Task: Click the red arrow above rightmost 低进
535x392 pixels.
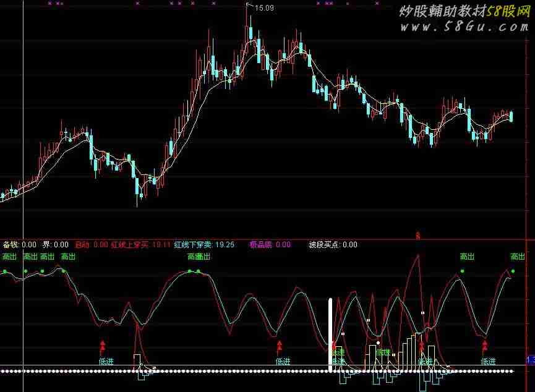Action: pos(485,345)
